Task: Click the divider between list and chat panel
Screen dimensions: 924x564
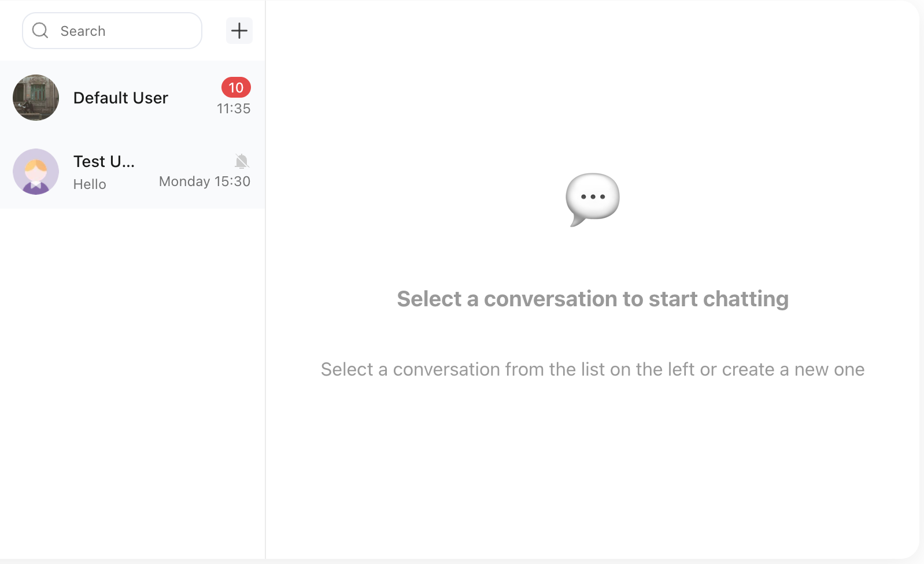Action: [265, 347]
